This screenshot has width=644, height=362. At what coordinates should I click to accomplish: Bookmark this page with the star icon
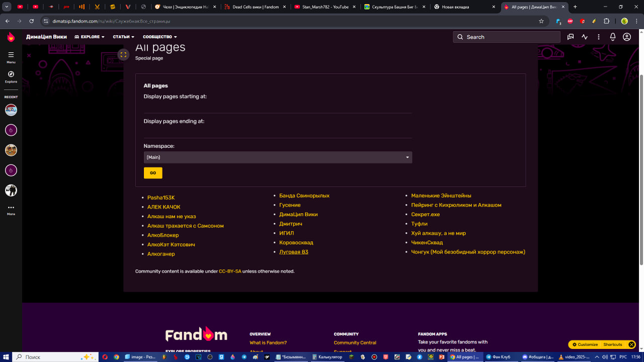click(541, 21)
